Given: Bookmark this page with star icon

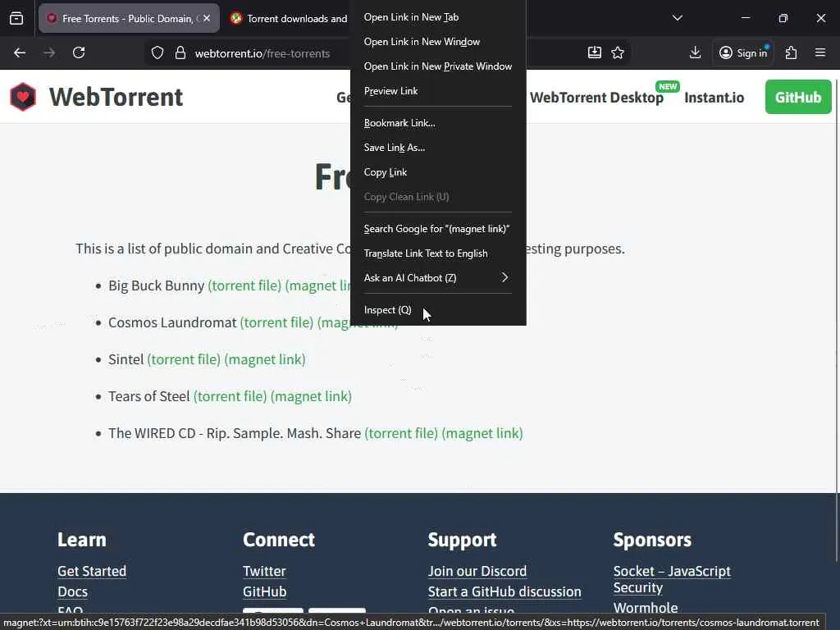Looking at the screenshot, I should [x=618, y=52].
